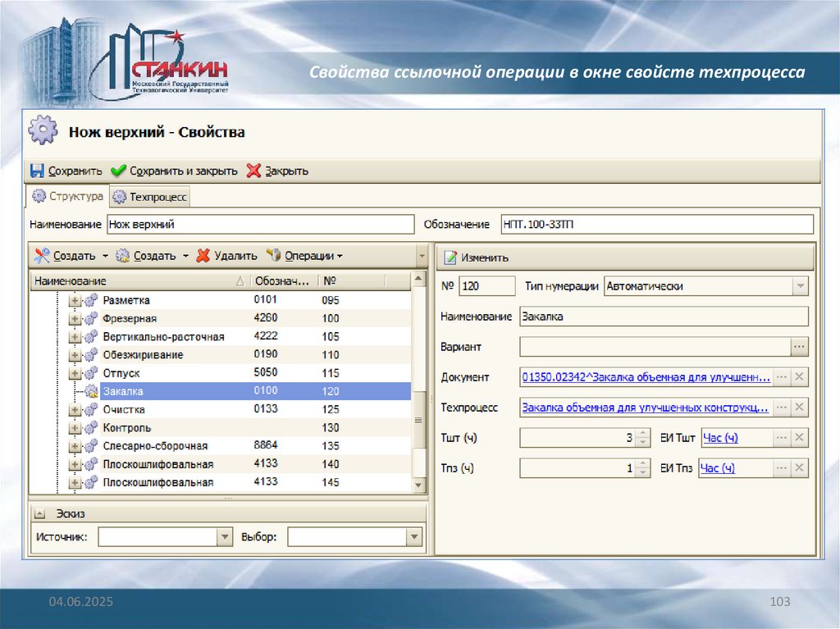Click the ellipsis button next to Вариант field
Image resolution: width=840 pixels, height=629 pixels.
(799, 347)
